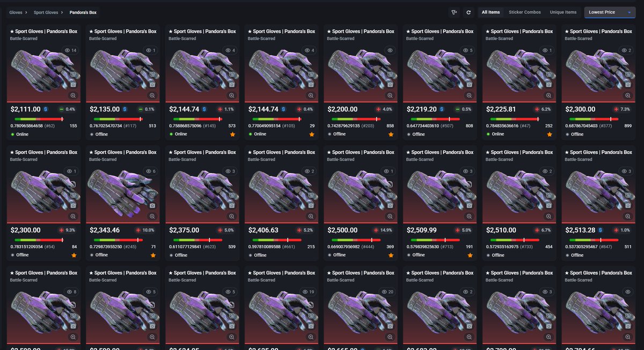Click the orange star on the $2,500.00 card

pos(391,255)
